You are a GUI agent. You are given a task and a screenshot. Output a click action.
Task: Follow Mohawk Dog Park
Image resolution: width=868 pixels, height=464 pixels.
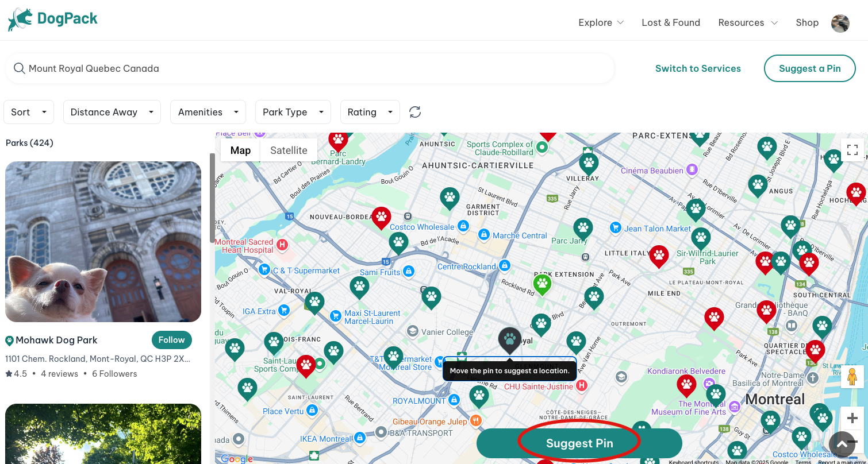pos(171,340)
